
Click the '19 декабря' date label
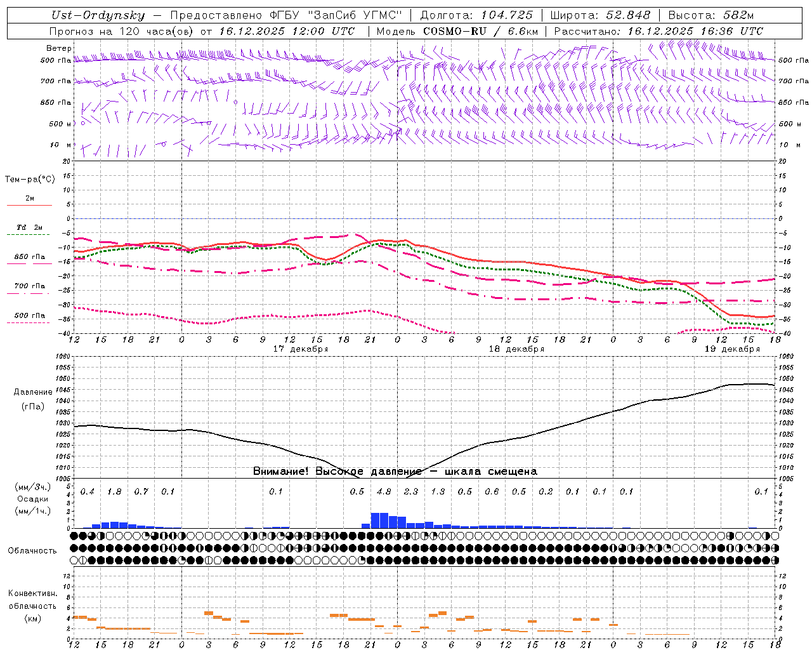point(732,349)
